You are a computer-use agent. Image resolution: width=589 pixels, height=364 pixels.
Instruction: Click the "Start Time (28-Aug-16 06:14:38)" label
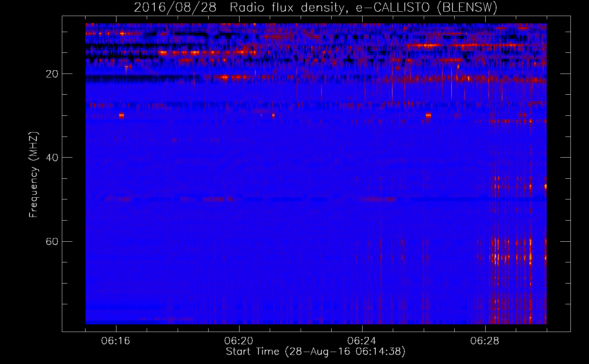pyautogui.click(x=316, y=352)
